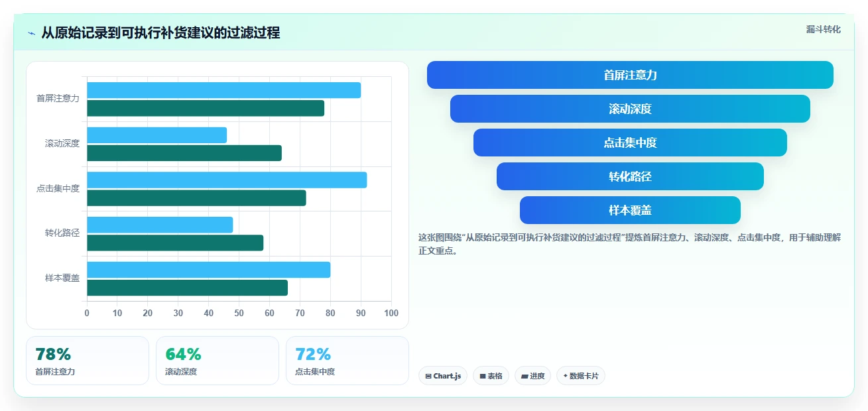Click the dark green bar for 样本覆盖
Image resolution: width=868 pixels, height=411 pixels.
[x=187, y=288]
